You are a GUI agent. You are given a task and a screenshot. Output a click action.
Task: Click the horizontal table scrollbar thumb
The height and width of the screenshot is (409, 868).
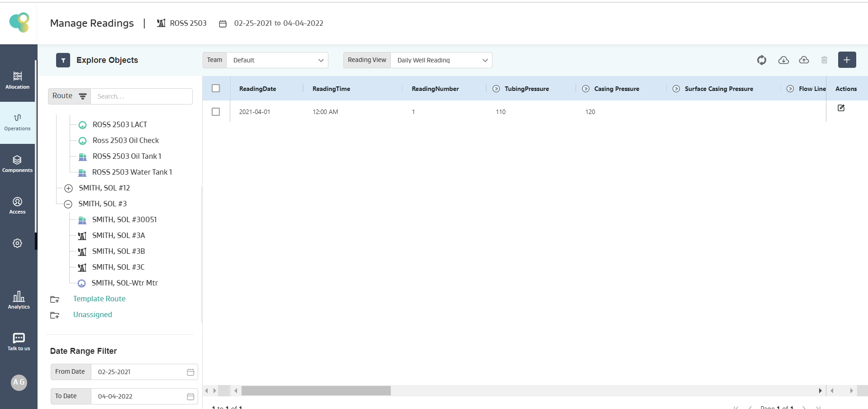(316, 391)
